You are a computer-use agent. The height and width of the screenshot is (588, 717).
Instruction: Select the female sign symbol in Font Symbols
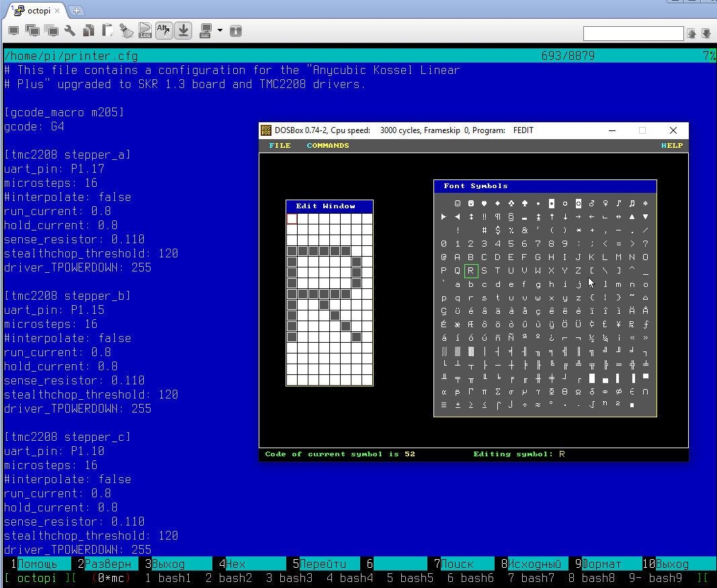(x=605, y=203)
